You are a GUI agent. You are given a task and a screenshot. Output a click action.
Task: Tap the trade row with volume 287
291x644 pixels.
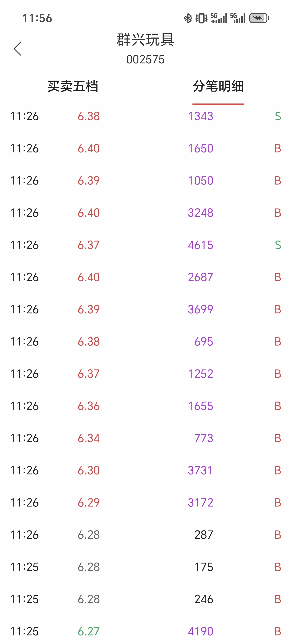click(x=145, y=535)
